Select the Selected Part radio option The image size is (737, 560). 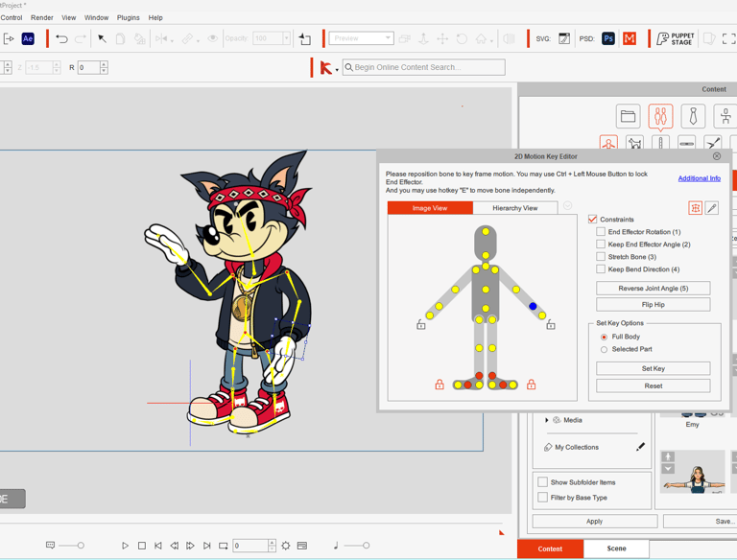(604, 349)
